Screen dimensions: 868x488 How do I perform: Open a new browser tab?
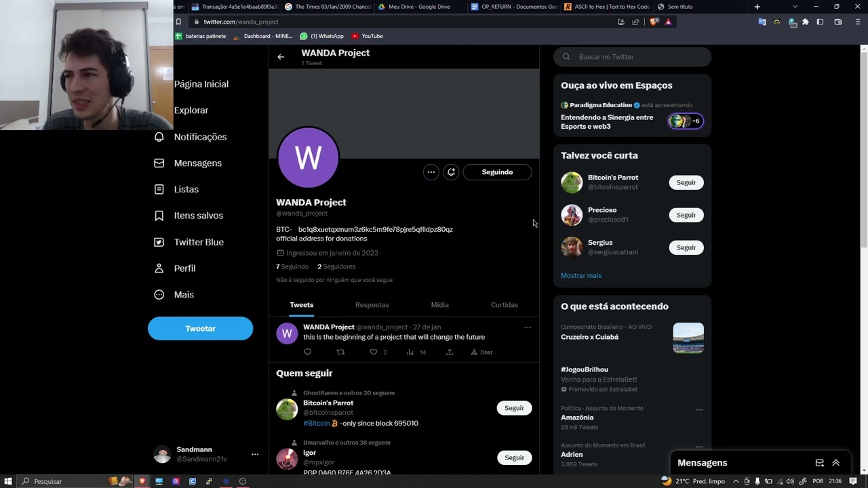click(x=757, y=7)
